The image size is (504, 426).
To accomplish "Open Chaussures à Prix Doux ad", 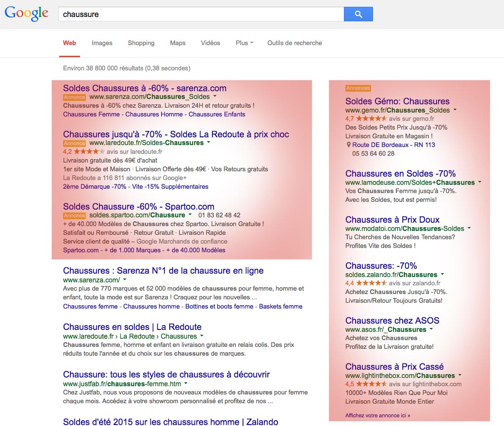I will point(392,220).
